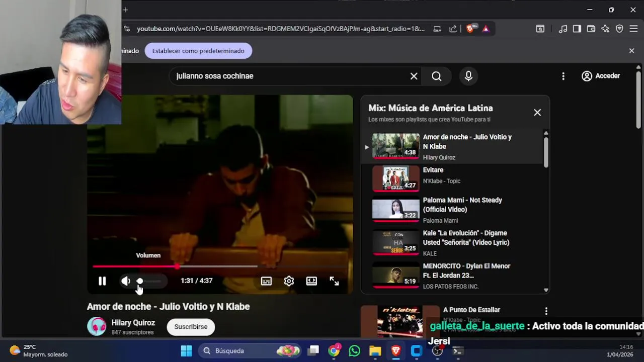This screenshot has width=644, height=362.
Task: Click the address bar URL
Action: click(x=281, y=29)
